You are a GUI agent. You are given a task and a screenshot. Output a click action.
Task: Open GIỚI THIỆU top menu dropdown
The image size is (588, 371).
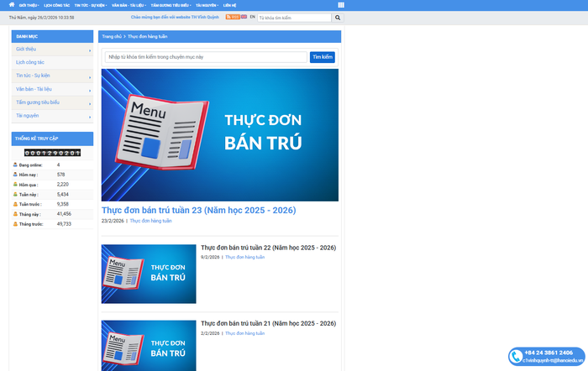coord(29,5)
